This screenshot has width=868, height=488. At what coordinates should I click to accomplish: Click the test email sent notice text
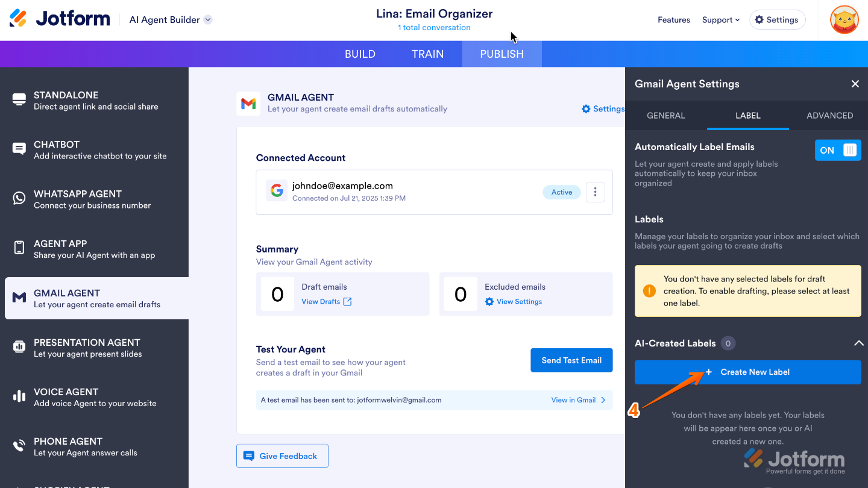351,400
